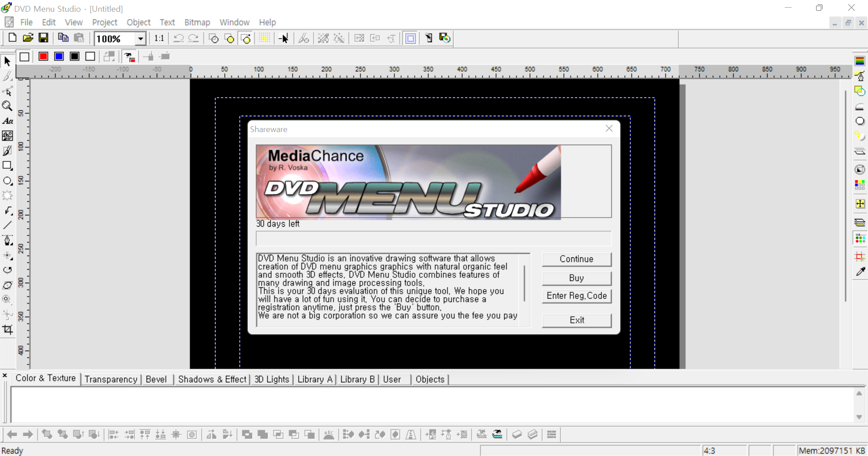Click the Open file folder icon

click(28, 38)
